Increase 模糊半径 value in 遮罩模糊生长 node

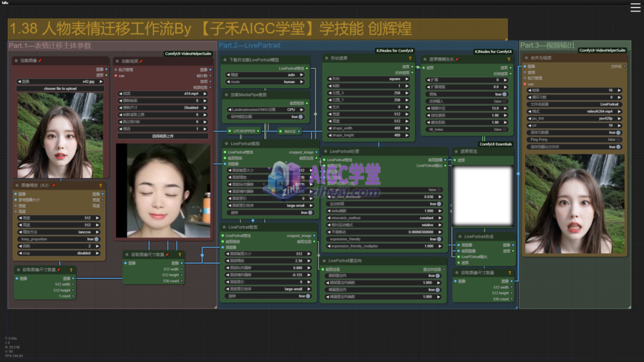coord(505,108)
